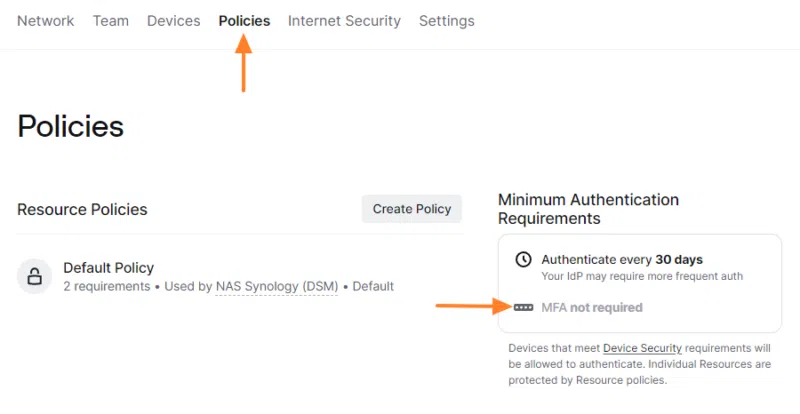Switch to the Team tab
The width and height of the screenshot is (800, 414).
click(111, 20)
